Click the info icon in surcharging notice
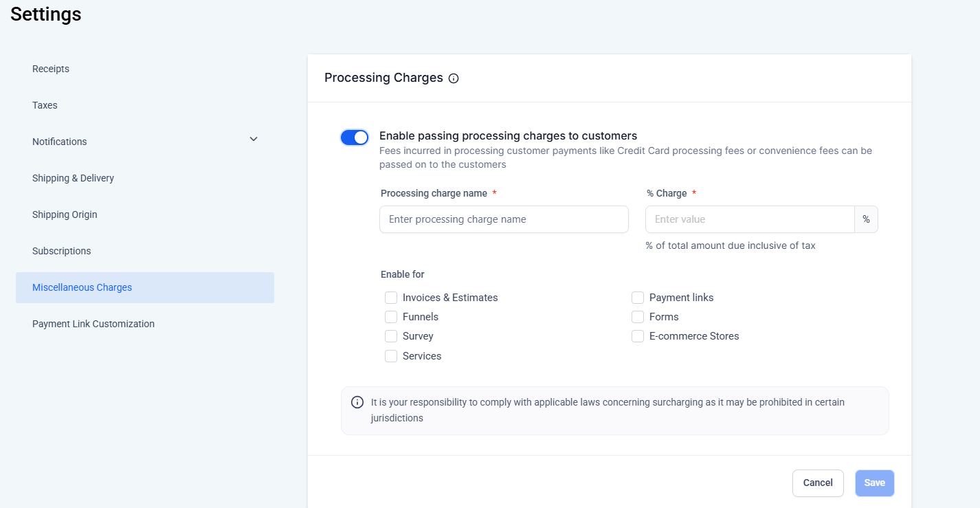 tap(357, 402)
